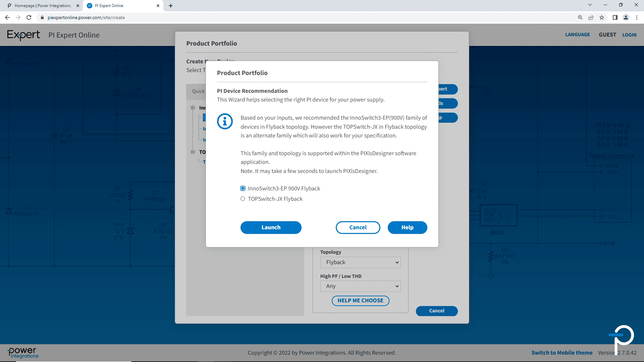Viewport: 644px width, 362px height.
Task: Click the PI Expert logo
Action: coord(23,35)
